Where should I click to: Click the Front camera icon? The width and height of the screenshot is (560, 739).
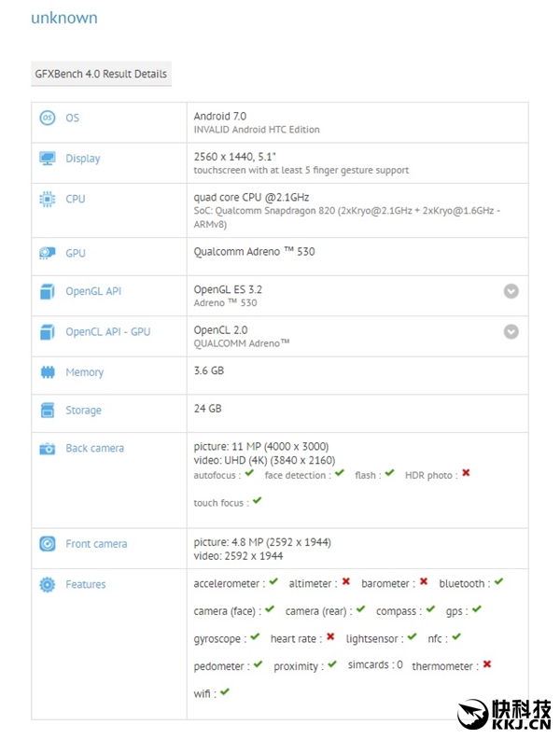47,544
